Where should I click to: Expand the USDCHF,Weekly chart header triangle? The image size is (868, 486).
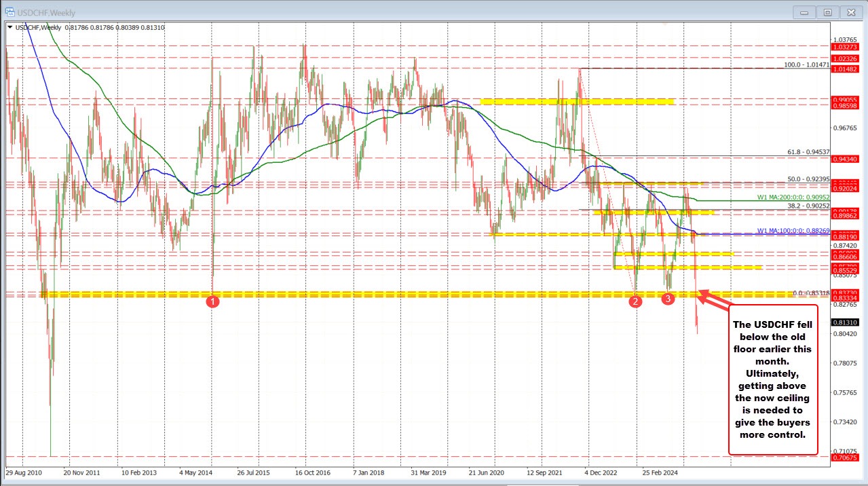9,27
